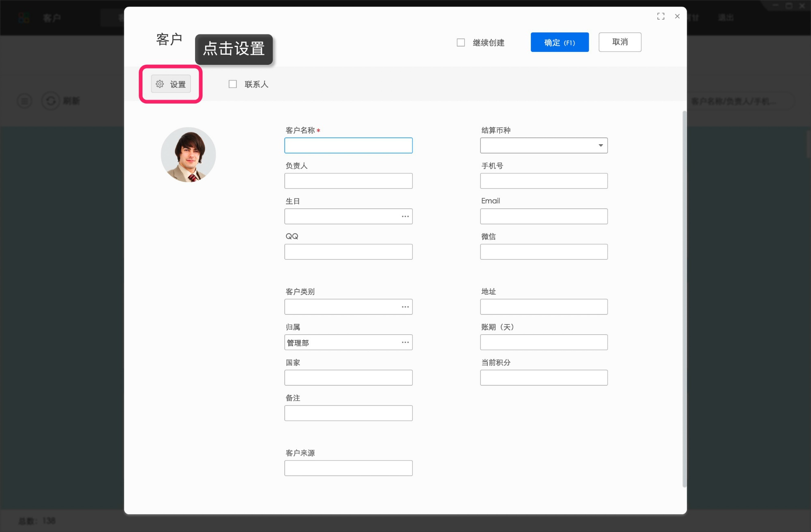This screenshot has width=811, height=532.
Task: Click into the 备注 field
Action: point(348,413)
